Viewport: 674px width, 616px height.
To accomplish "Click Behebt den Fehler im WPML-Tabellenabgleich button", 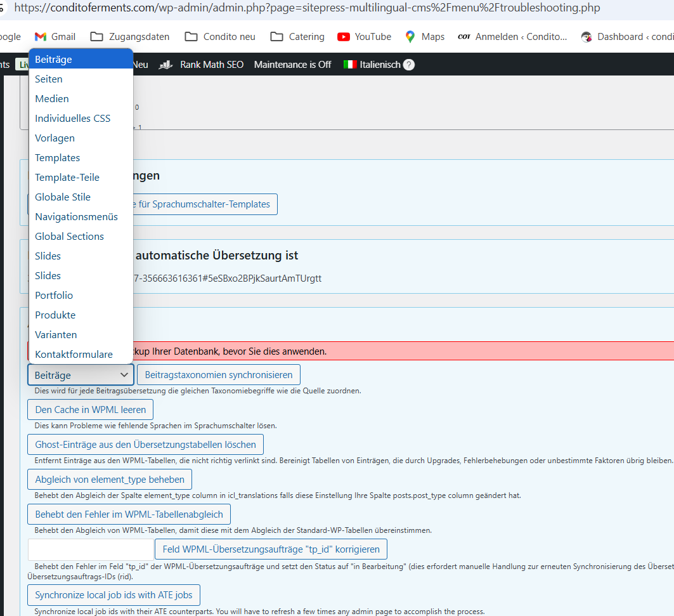I will pos(129,514).
